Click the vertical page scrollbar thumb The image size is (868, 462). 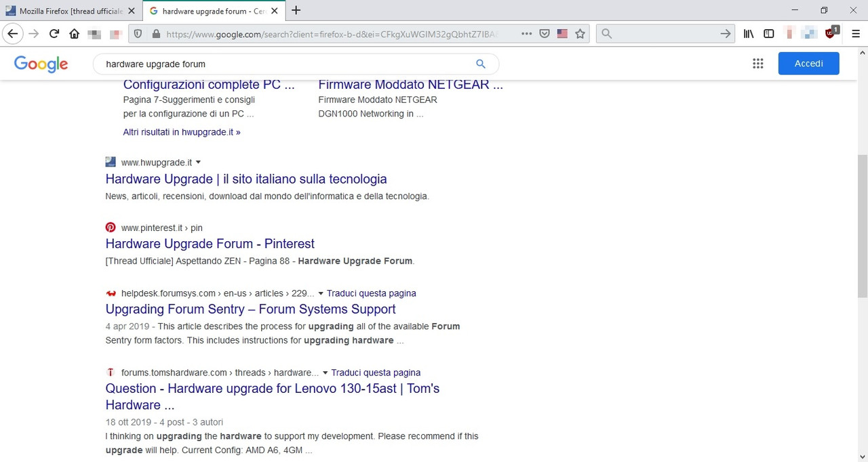coord(862,226)
